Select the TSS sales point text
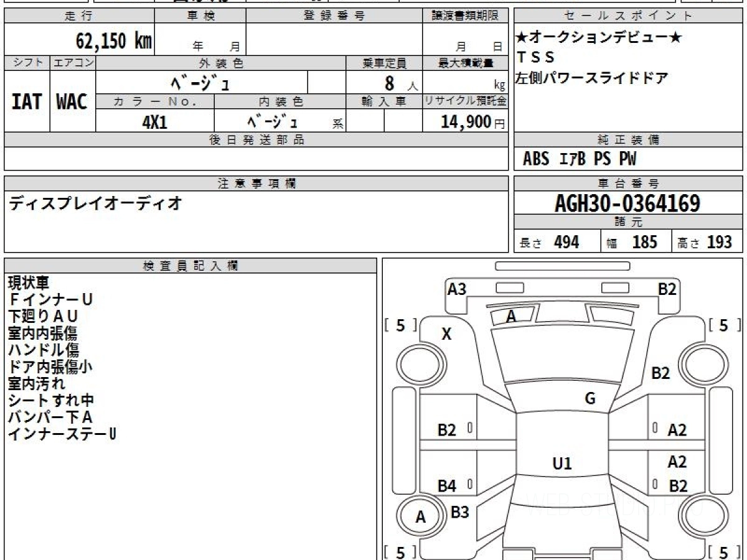Image resolution: width=747 pixels, height=560 pixels. 536,57
